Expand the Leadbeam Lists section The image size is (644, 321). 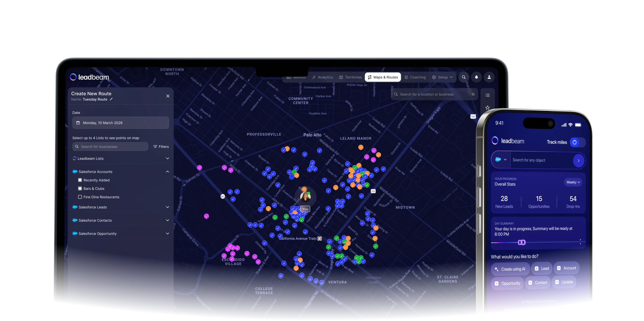point(167,158)
